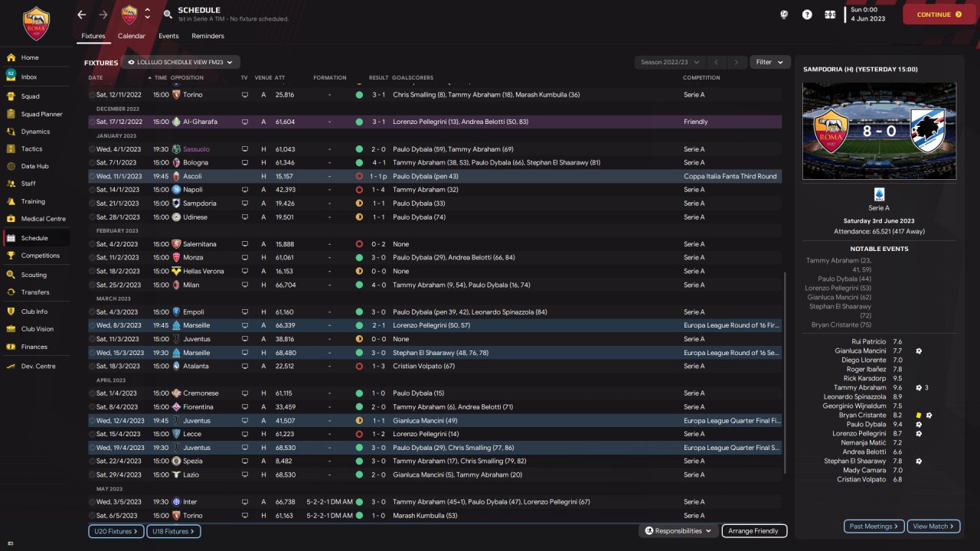Click the football pitch icon in the top bar
This screenshot has height=551, width=980.
(x=830, y=15)
